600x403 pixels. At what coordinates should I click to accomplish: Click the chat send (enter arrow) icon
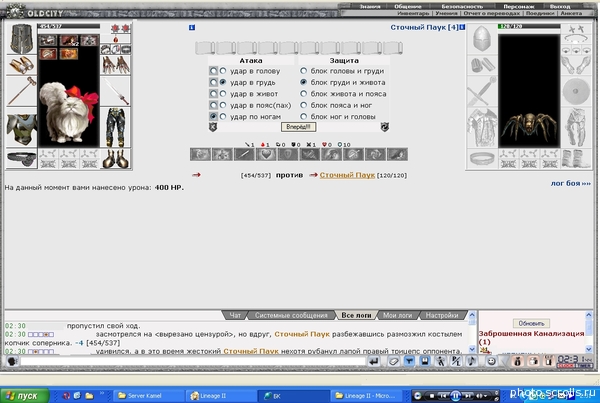tap(373, 361)
